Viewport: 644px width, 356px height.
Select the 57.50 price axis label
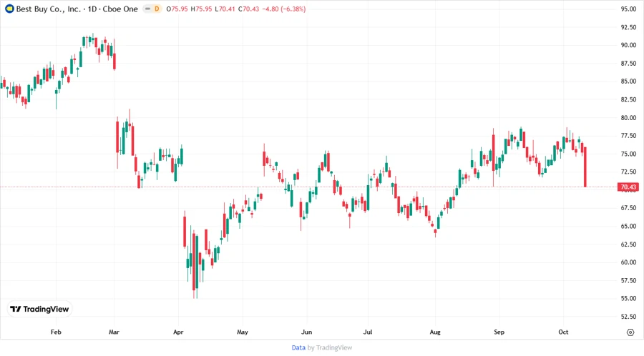point(628,280)
